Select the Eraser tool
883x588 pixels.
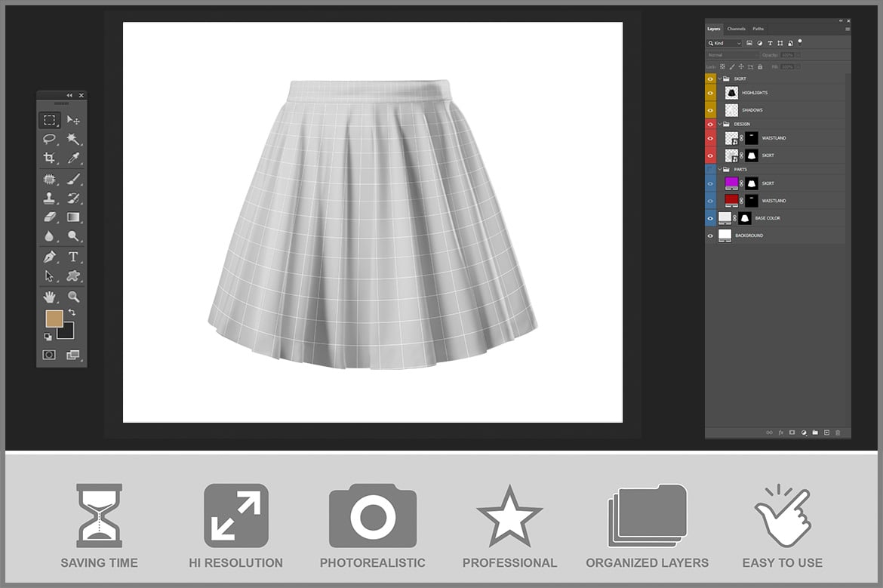tap(50, 217)
